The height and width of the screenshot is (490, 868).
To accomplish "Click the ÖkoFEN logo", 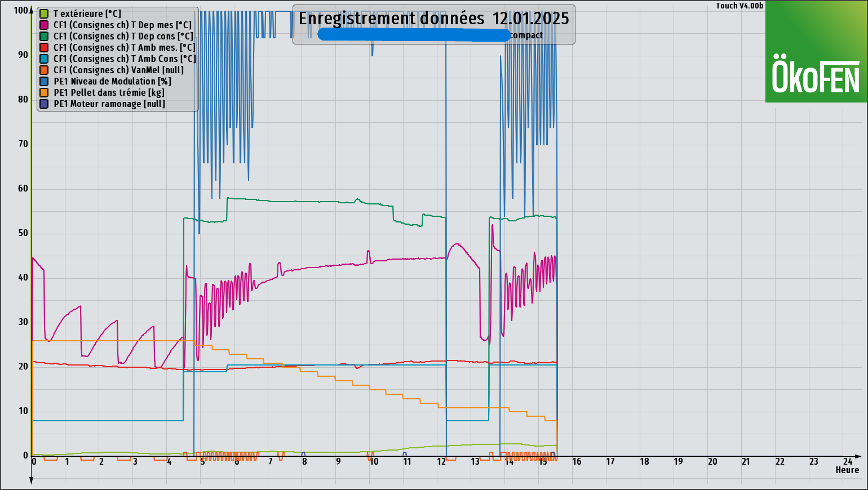I will (816, 51).
